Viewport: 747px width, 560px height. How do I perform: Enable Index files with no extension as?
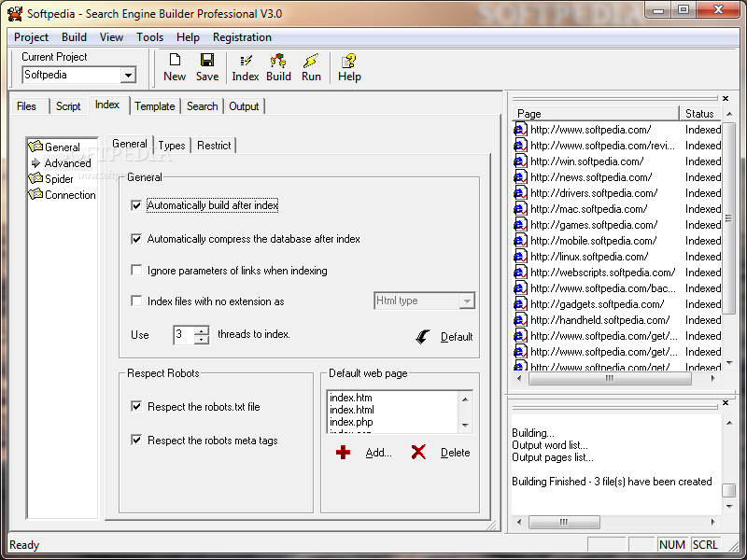tap(136, 301)
